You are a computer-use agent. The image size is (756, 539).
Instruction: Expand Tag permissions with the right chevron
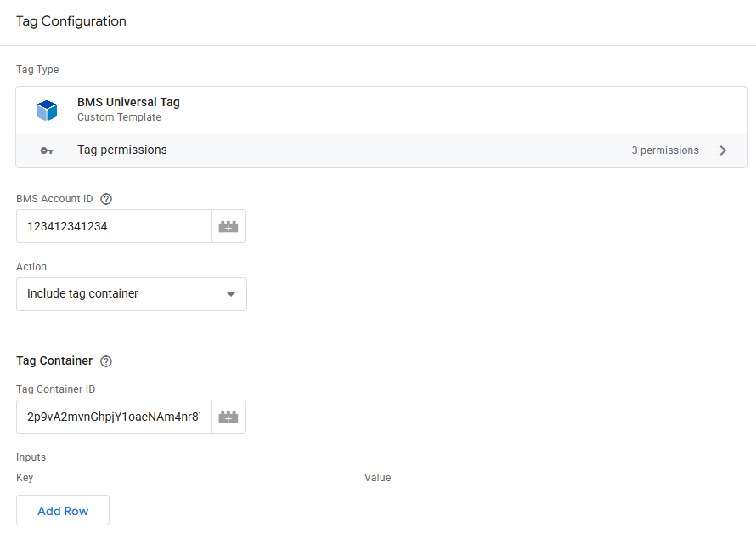[x=723, y=150]
